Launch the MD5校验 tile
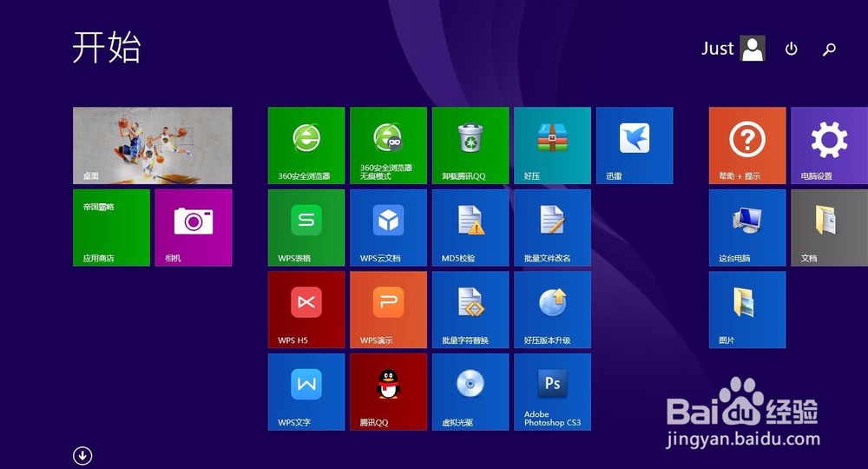The width and height of the screenshot is (868, 469). click(470, 228)
